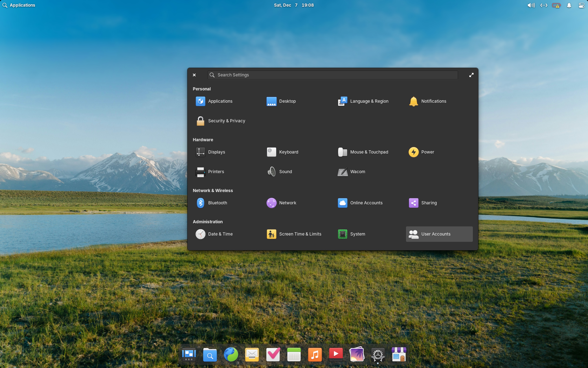Open the battery warning power indicator
Viewport: 588px width, 368px height.
click(x=556, y=5)
